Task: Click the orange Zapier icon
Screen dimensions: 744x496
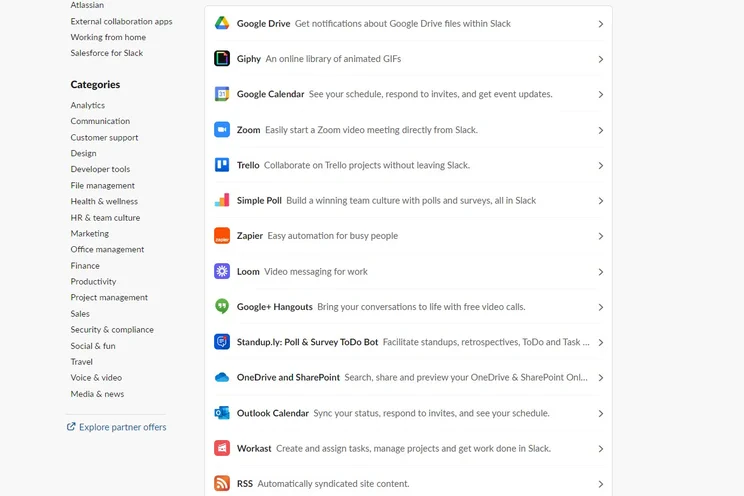Action: tap(222, 235)
